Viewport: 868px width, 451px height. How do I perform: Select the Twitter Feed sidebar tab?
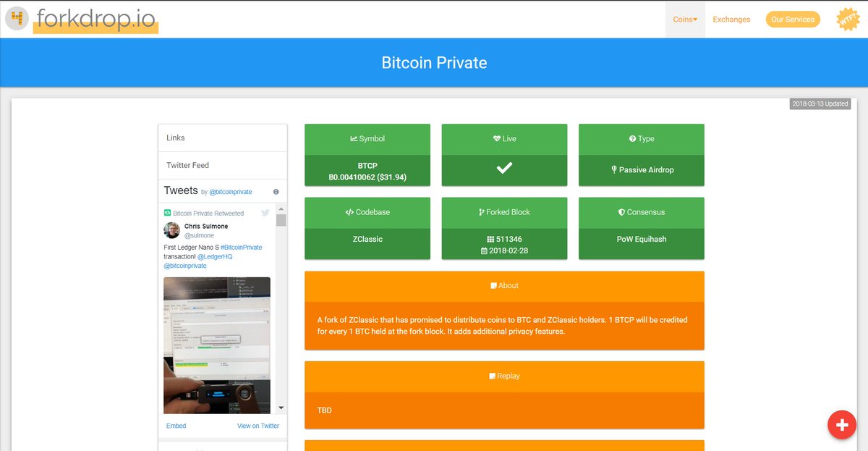[x=223, y=165]
